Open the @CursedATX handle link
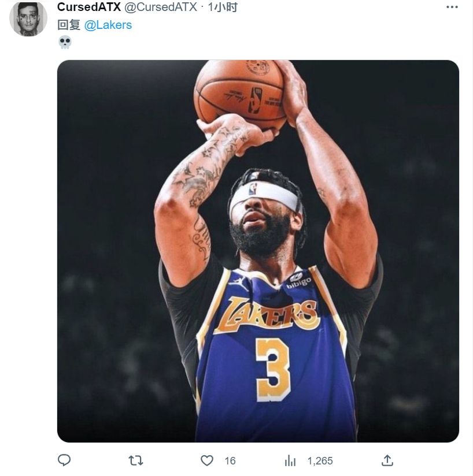 (161, 7)
